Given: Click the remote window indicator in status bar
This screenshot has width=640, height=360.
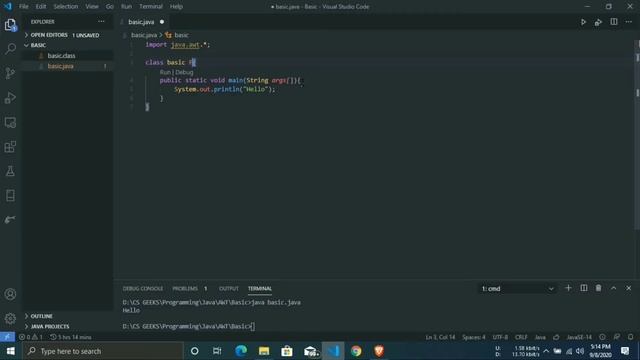Looking at the screenshot, I should [x=7, y=337].
